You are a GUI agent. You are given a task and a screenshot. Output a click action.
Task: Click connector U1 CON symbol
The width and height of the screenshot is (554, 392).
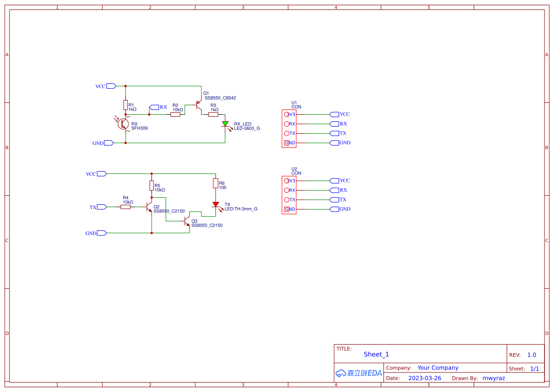[290, 128]
